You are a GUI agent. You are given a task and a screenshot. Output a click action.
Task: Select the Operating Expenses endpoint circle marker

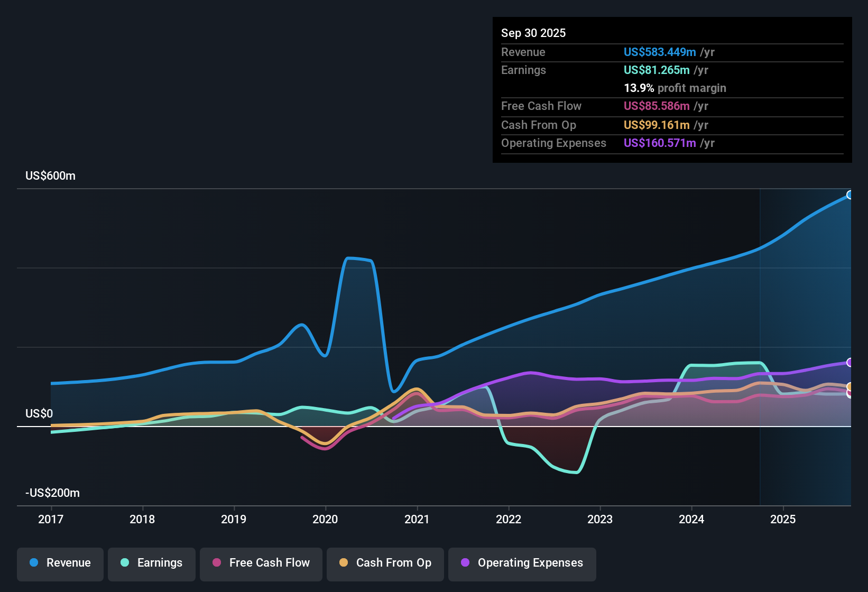point(849,362)
